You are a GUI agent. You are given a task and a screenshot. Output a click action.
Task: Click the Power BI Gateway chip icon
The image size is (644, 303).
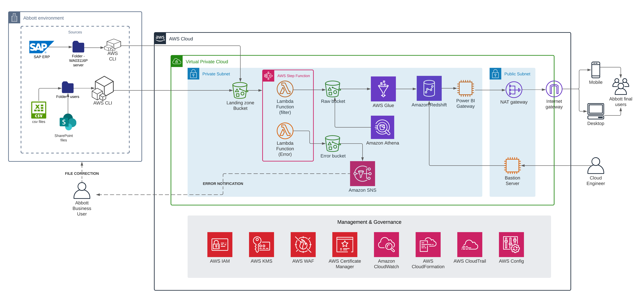click(x=466, y=88)
